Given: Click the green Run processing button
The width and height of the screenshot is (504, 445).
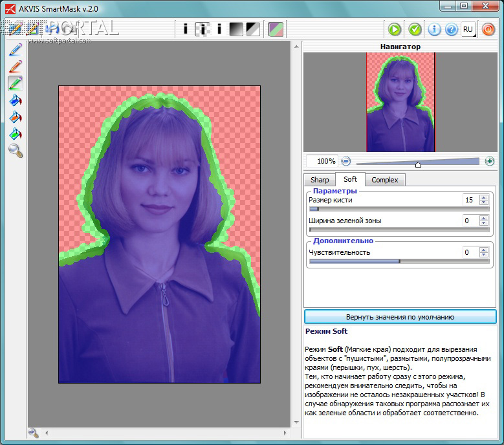Looking at the screenshot, I should tap(395, 29).
